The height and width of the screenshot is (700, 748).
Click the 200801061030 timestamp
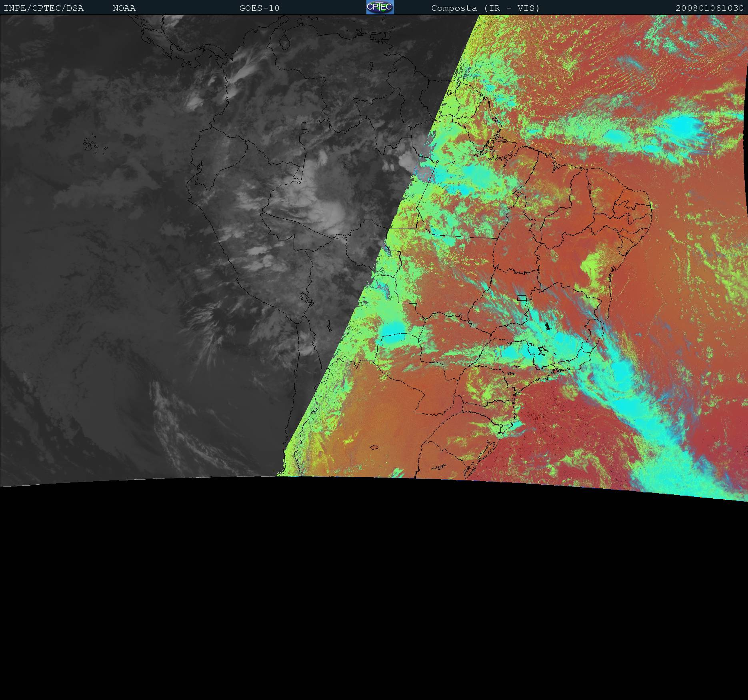710,8
